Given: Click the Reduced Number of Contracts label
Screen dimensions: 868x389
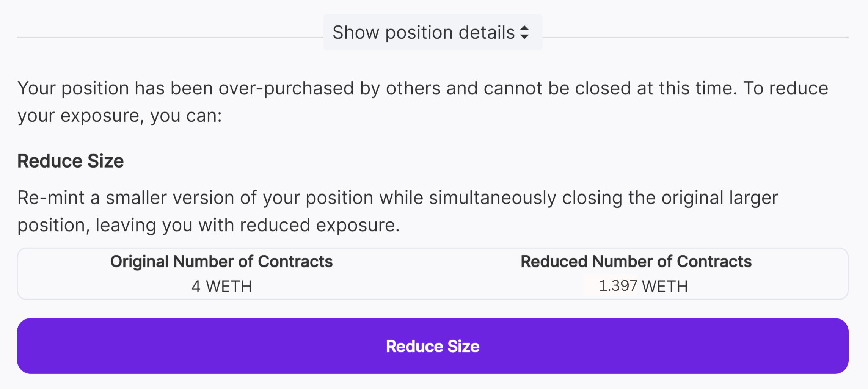Looking at the screenshot, I should [x=636, y=262].
